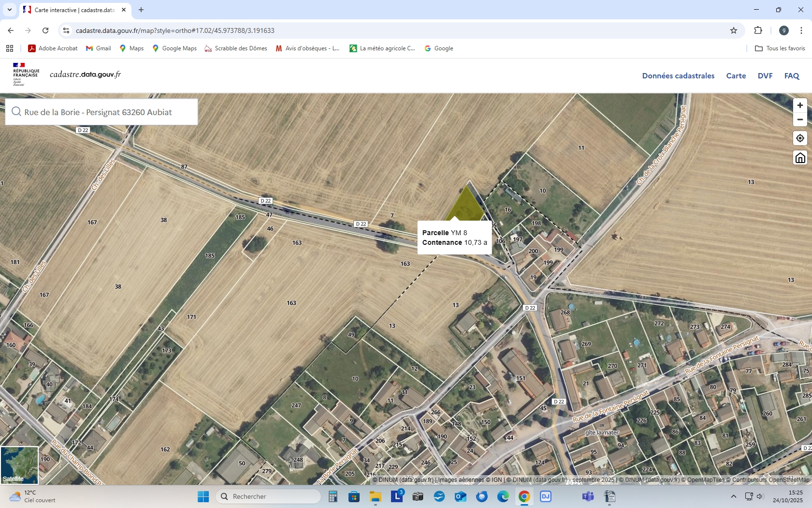
Task: Zoom in on the cadastre map
Action: tap(800, 105)
